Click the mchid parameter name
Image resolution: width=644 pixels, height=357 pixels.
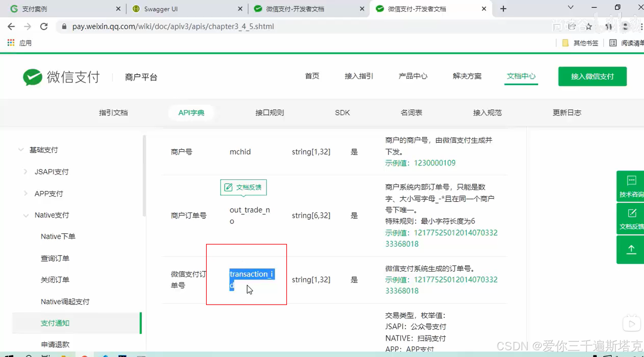tap(240, 152)
